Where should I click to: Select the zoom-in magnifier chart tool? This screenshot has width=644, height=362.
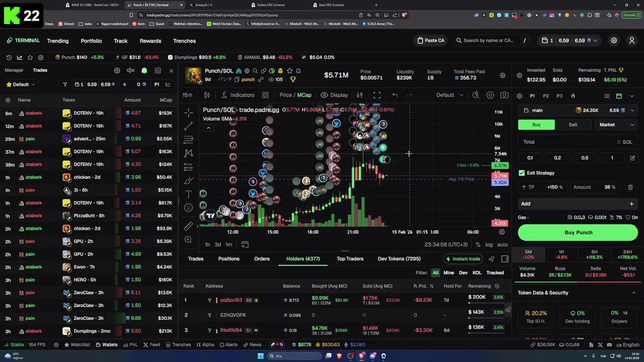click(188, 240)
